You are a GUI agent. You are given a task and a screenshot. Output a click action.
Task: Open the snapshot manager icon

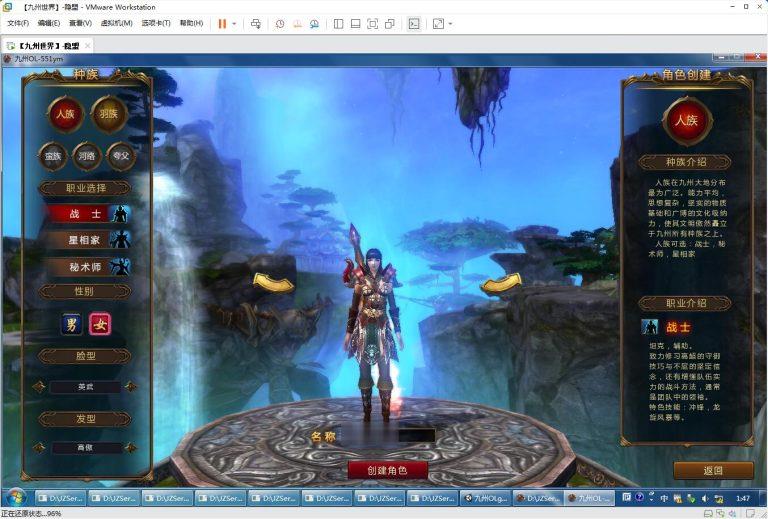314,24
